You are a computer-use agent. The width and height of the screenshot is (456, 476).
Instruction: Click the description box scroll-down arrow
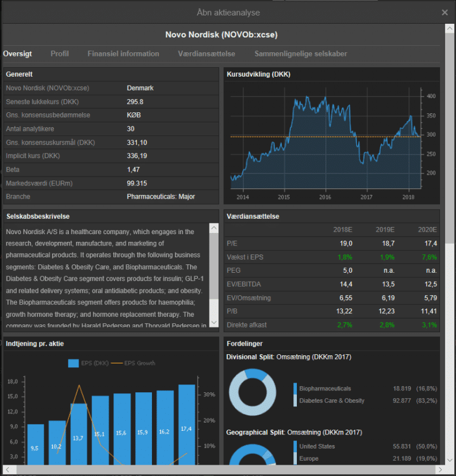[214, 323]
